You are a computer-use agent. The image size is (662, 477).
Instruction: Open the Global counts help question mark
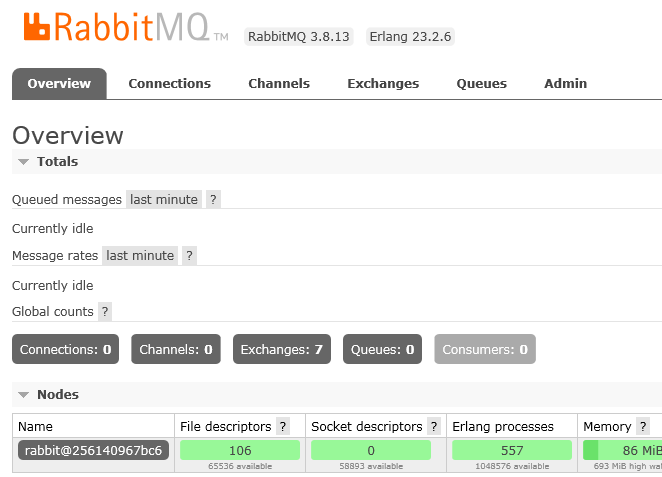click(x=105, y=311)
